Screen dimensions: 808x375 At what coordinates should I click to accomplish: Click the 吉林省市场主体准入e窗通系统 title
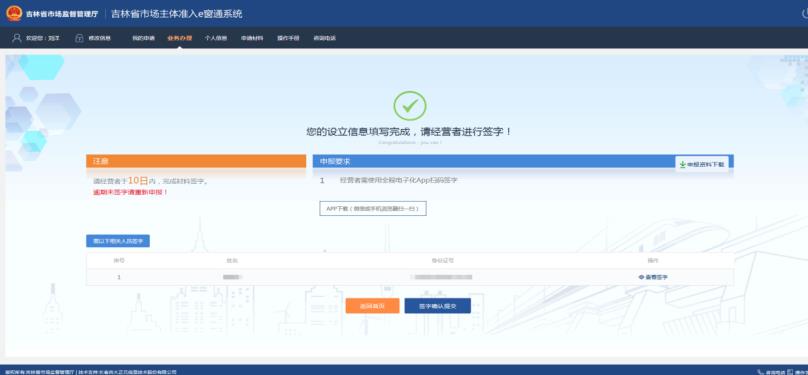(177, 14)
